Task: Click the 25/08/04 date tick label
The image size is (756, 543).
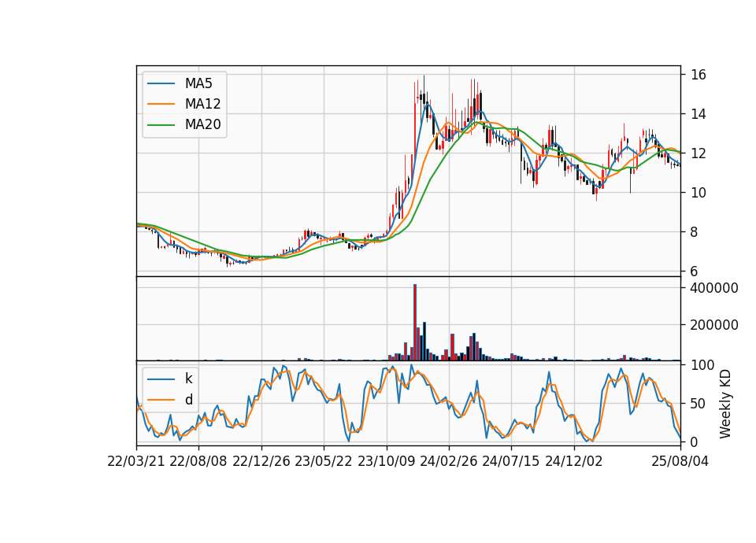Action: coord(680,461)
